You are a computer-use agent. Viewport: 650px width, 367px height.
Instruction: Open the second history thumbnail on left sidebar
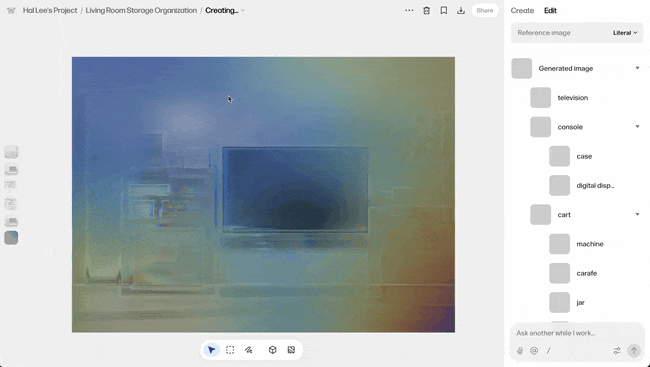[x=11, y=169]
